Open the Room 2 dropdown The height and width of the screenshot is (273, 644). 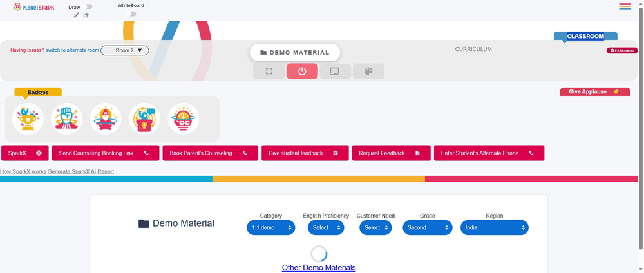point(125,50)
